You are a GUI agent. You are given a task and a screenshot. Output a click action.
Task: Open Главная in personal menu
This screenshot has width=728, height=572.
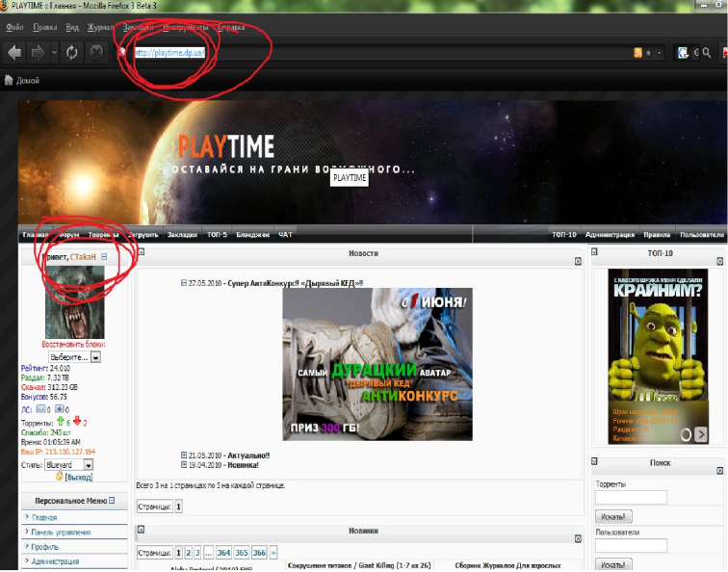pyautogui.click(x=44, y=518)
